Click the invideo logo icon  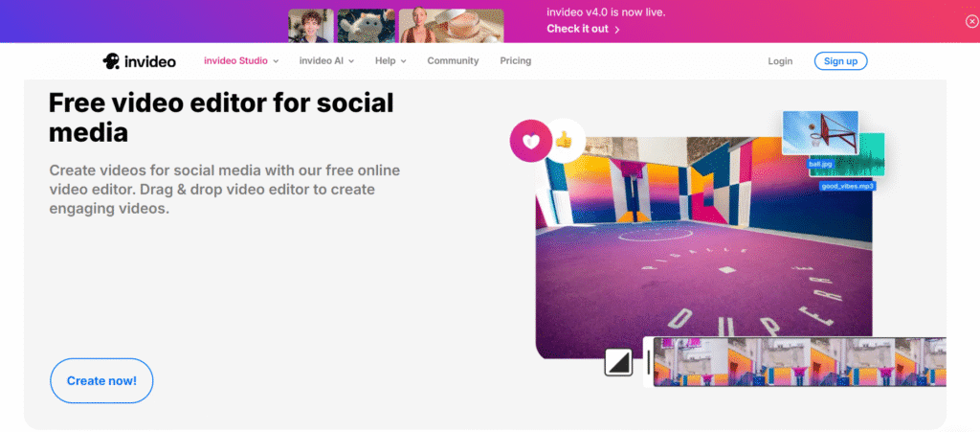pos(111,60)
